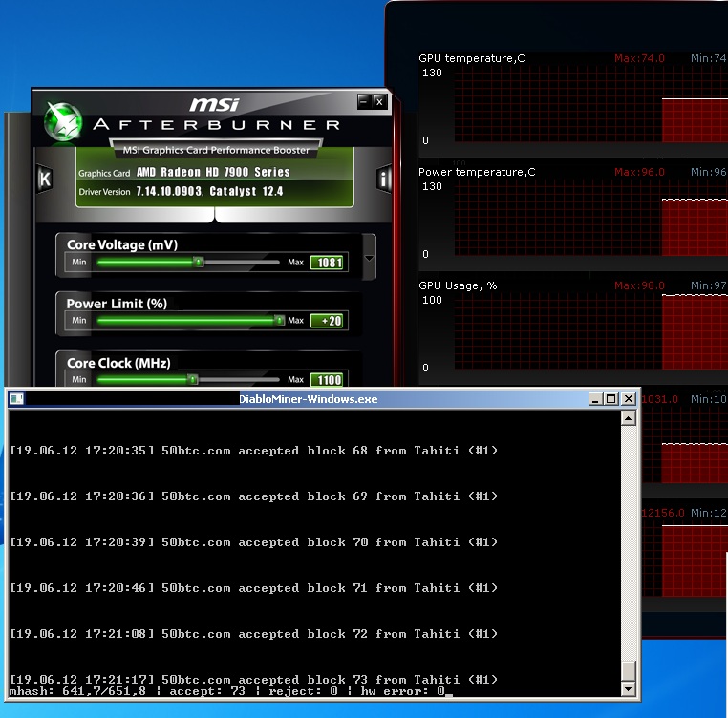Adjust the Core Voltage slider handle
The image size is (728, 718).
click(199, 263)
